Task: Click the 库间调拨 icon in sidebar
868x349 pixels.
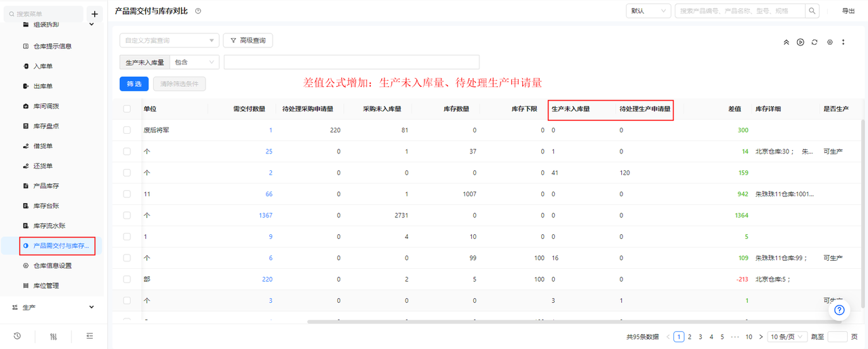Action: (x=26, y=106)
